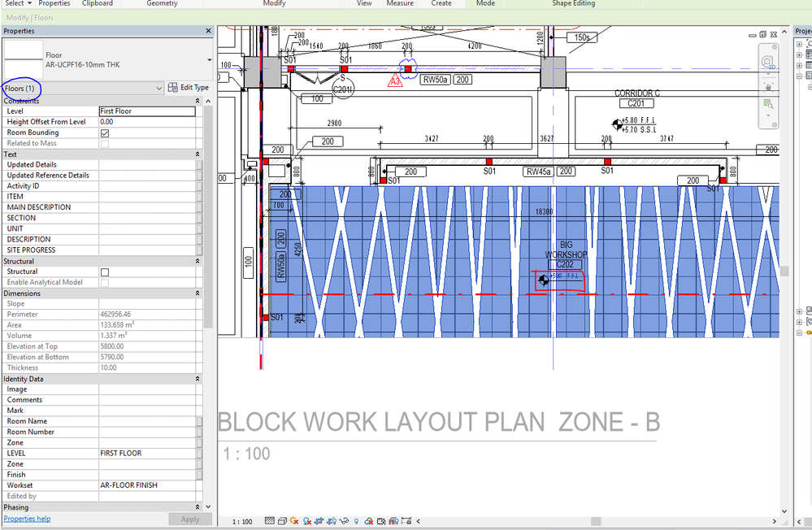Click the floor type preview thumbnail
Image resolution: width=812 pixels, height=530 pixels.
click(x=24, y=59)
